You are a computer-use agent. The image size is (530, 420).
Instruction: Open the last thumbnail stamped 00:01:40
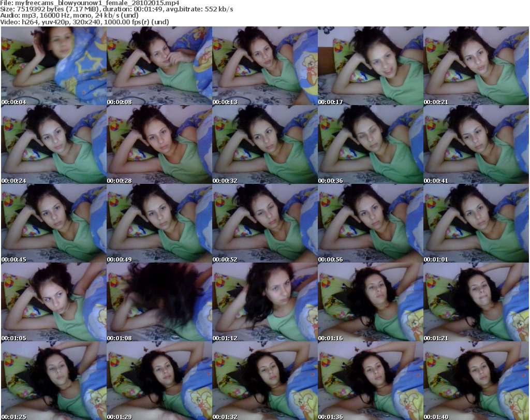point(476,381)
